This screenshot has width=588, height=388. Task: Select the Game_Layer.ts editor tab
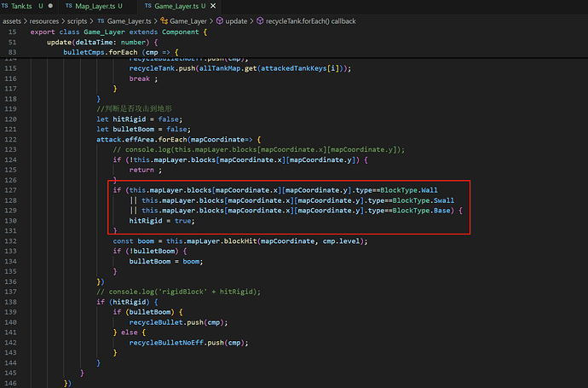pos(180,6)
